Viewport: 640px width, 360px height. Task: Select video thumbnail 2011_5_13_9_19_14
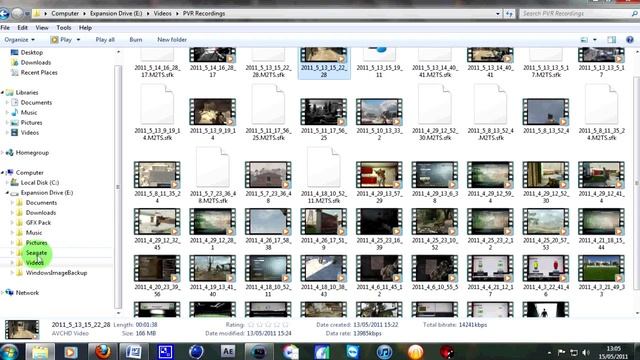[x=213, y=112]
